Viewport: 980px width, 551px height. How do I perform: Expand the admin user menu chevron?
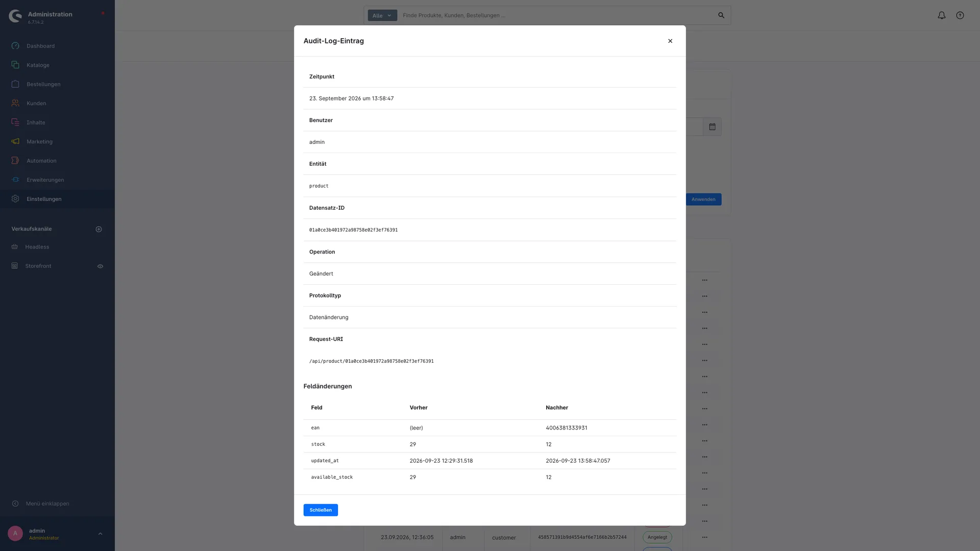coord(100,534)
